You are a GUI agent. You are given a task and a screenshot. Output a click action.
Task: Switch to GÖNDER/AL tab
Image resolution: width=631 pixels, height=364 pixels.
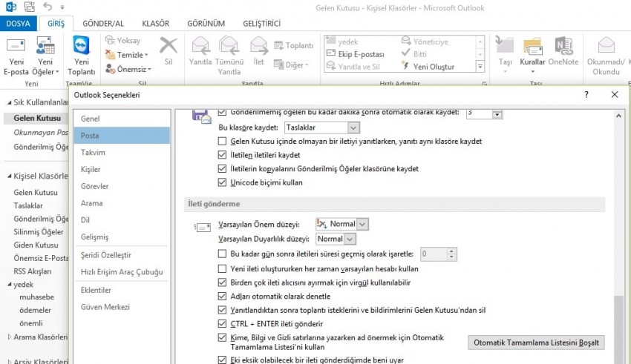click(103, 23)
